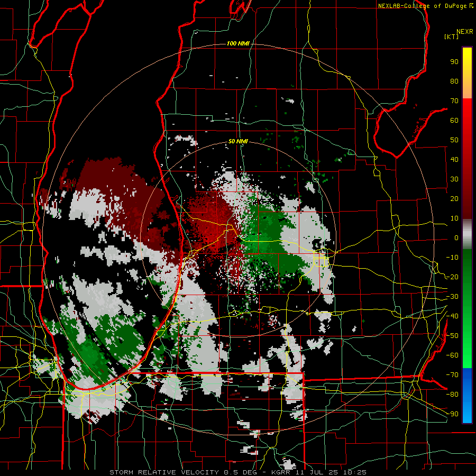Click the 0 value on velocity scale

pyautogui.click(x=456, y=237)
